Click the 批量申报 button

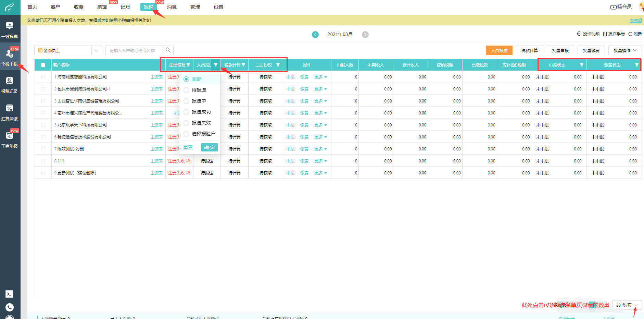click(560, 50)
